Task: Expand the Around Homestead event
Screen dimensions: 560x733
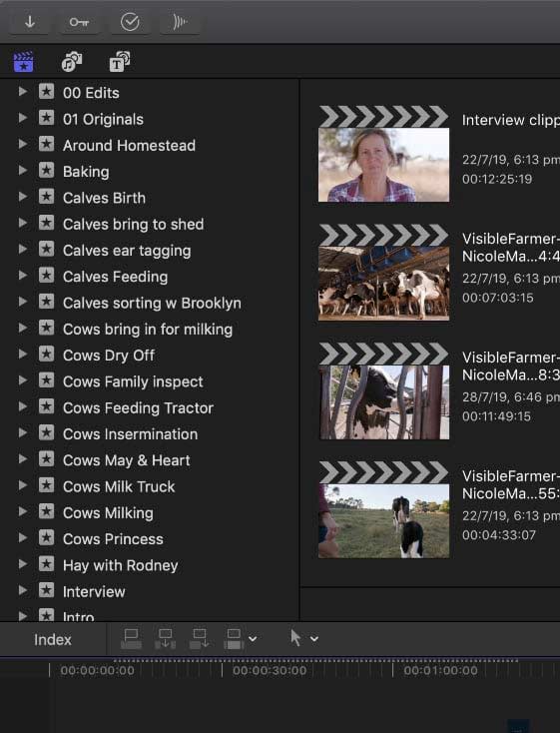Action: (x=22, y=144)
